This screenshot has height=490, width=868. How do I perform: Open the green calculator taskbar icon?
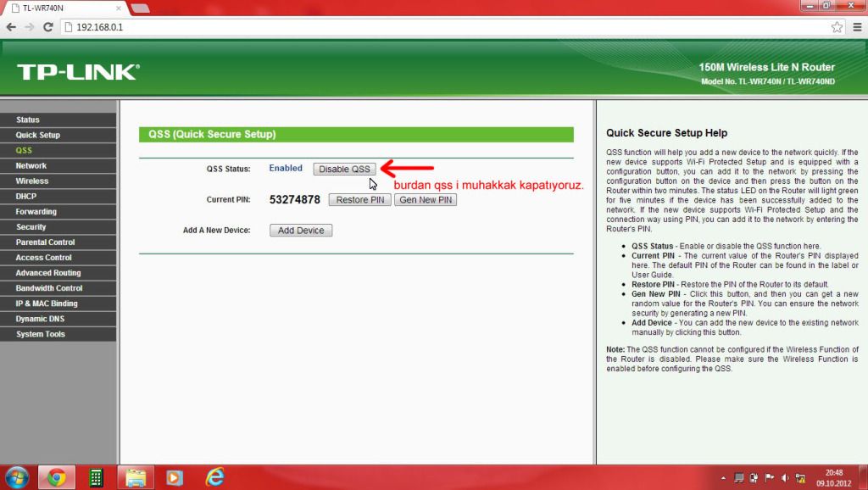click(x=96, y=477)
